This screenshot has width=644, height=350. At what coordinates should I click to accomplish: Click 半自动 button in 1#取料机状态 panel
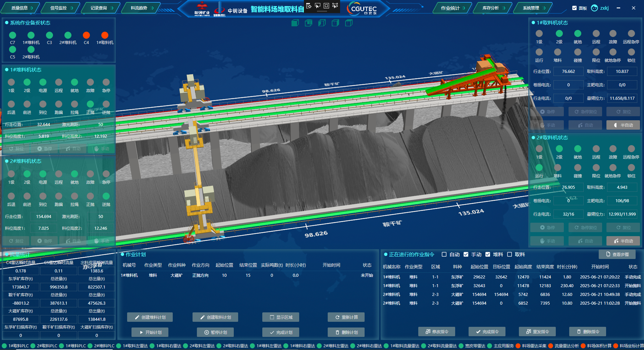[623, 125]
